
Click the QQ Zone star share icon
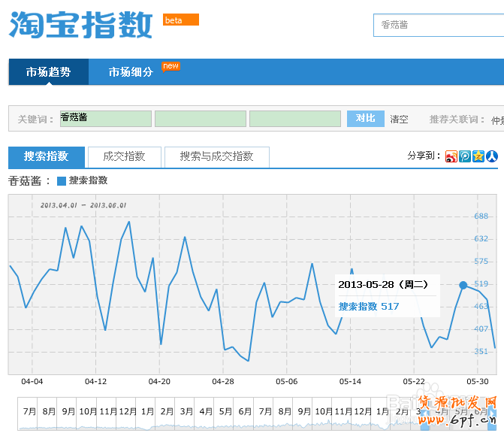478,156
